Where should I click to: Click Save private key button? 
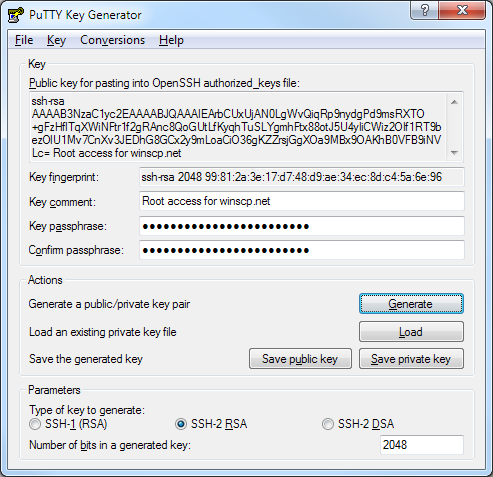pyautogui.click(x=411, y=359)
